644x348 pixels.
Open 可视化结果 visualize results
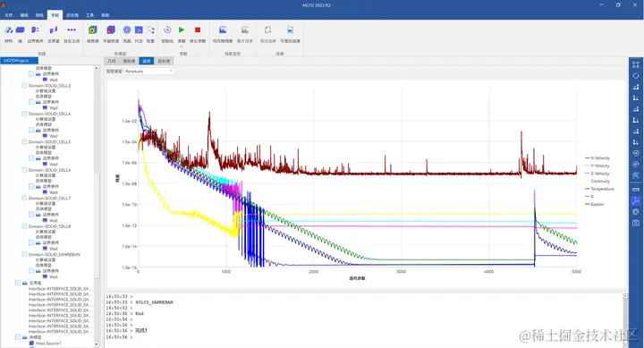[290, 33]
